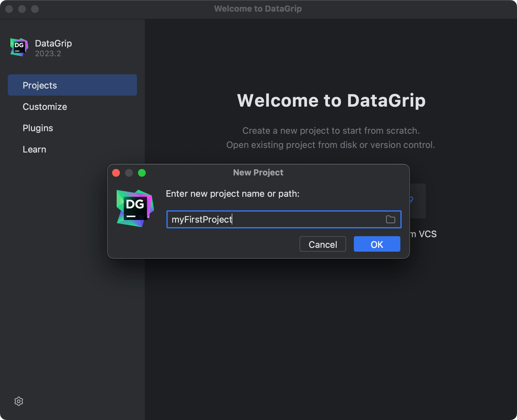Click the DG icon inside the New Project dialog

click(x=135, y=207)
